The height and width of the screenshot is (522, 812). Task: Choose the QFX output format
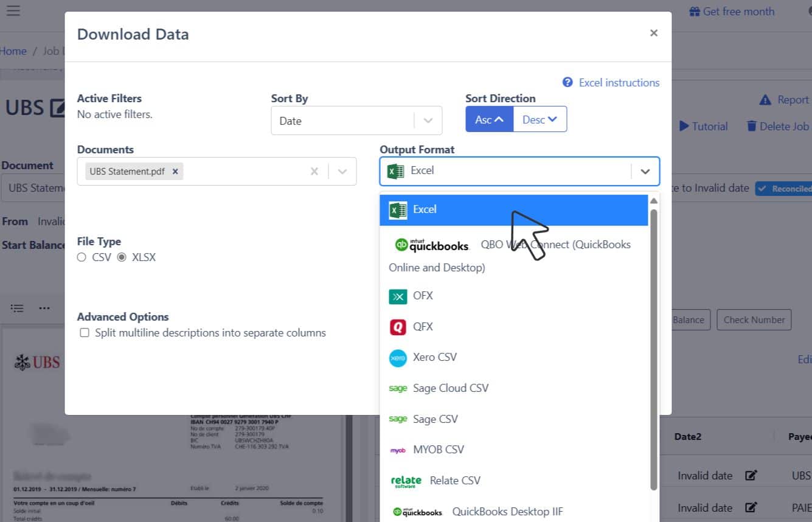[x=514, y=327]
